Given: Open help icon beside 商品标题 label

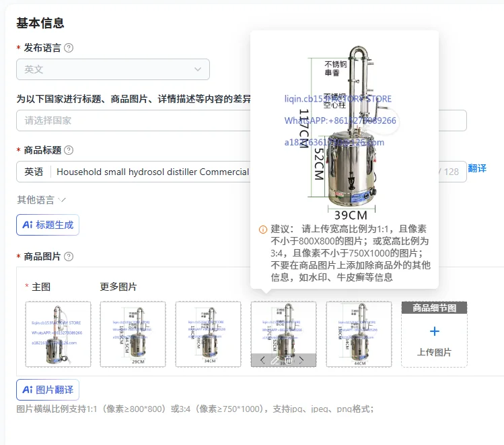Looking at the screenshot, I should point(69,150).
